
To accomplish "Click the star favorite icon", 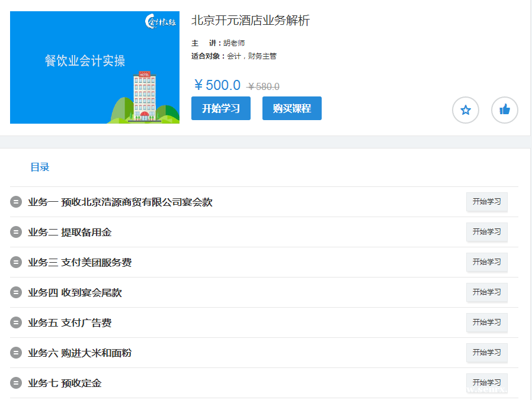I will [466, 110].
